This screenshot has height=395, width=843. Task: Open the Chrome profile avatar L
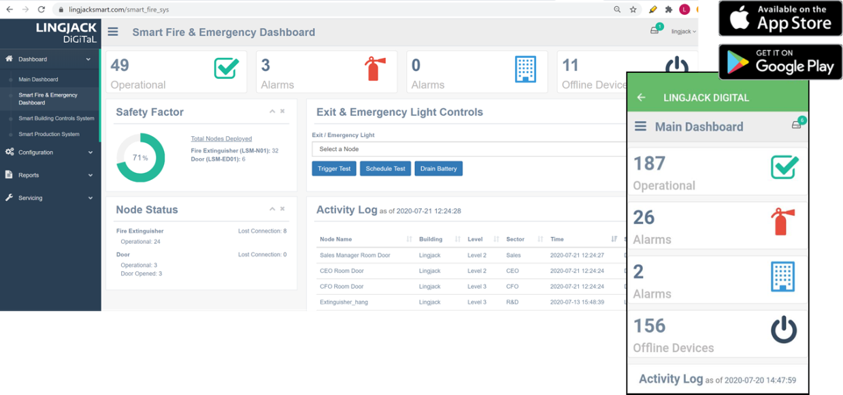click(684, 10)
